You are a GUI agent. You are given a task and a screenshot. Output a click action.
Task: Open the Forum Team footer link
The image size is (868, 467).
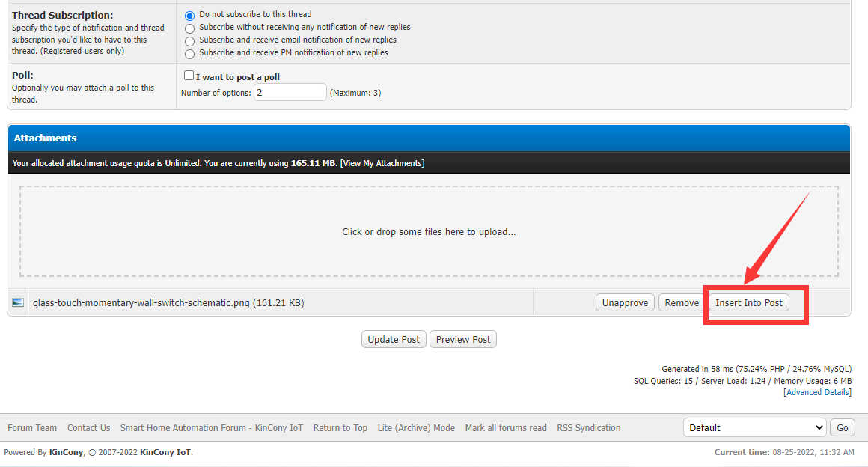[32, 428]
